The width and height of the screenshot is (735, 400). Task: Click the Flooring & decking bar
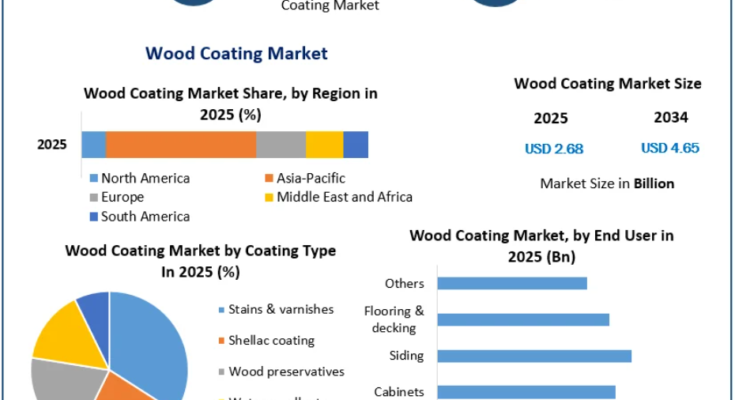click(x=524, y=320)
